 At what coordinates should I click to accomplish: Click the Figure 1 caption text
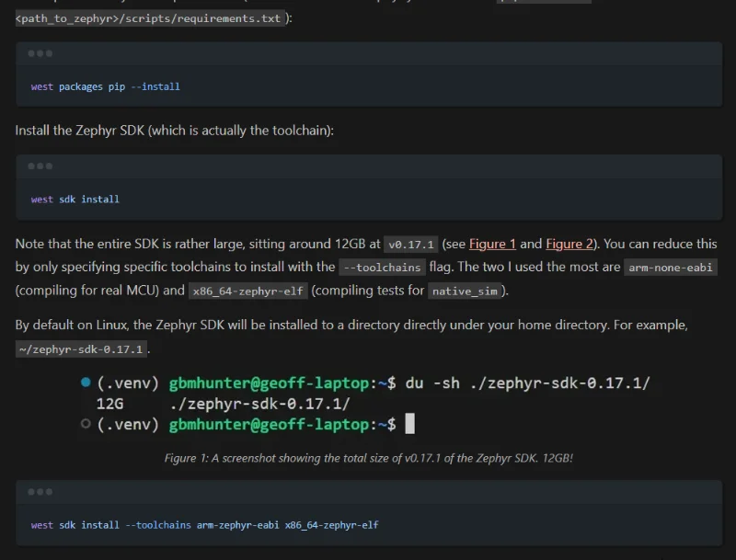click(x=368, y=457)
